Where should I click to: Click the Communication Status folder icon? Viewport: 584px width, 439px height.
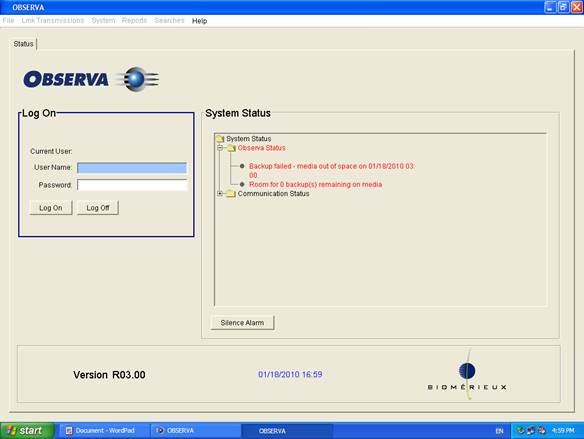pyautogui.click(x=231, y=194)
